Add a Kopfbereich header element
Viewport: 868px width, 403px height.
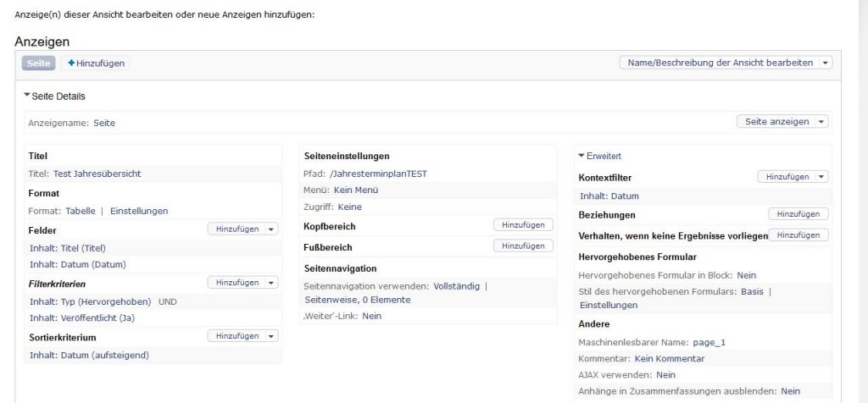(x=523, y=225)
